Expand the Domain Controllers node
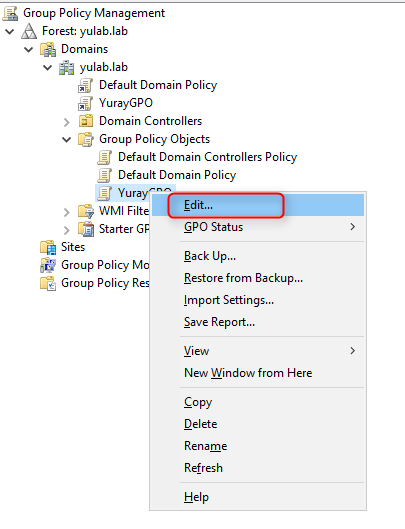The image size is (405, 529). point(67,122)
